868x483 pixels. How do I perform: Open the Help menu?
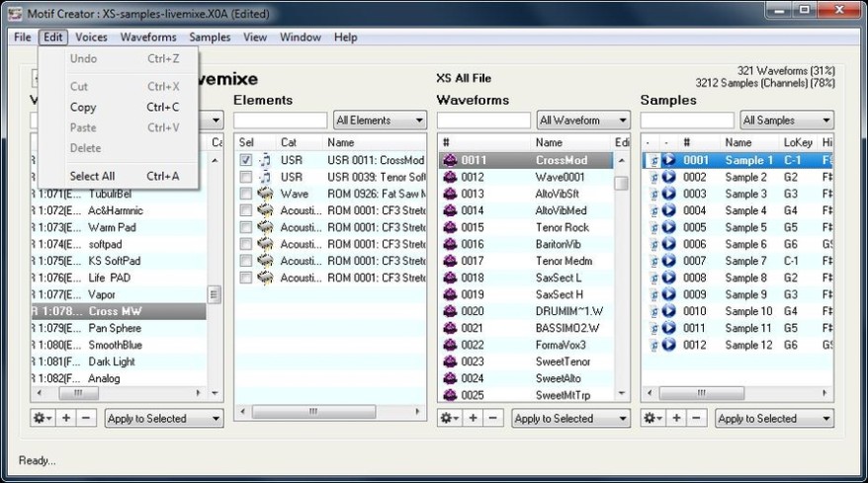click(x=345, y=38)
